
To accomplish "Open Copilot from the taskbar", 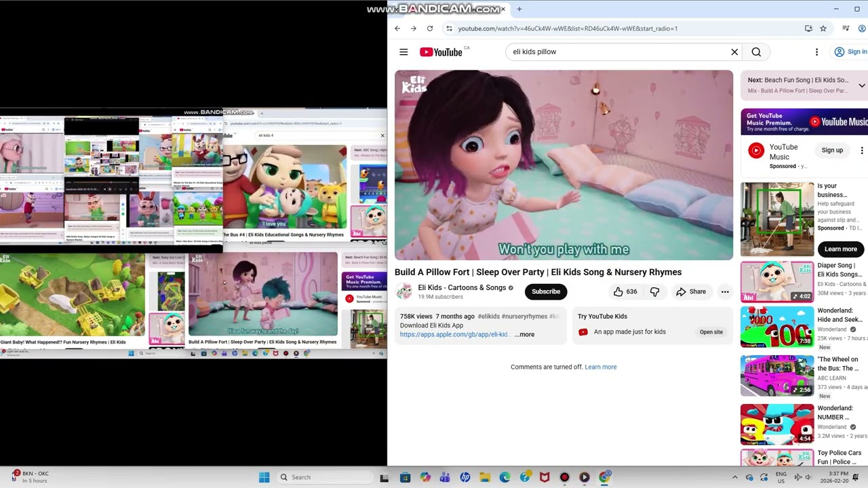I will 425,477.
